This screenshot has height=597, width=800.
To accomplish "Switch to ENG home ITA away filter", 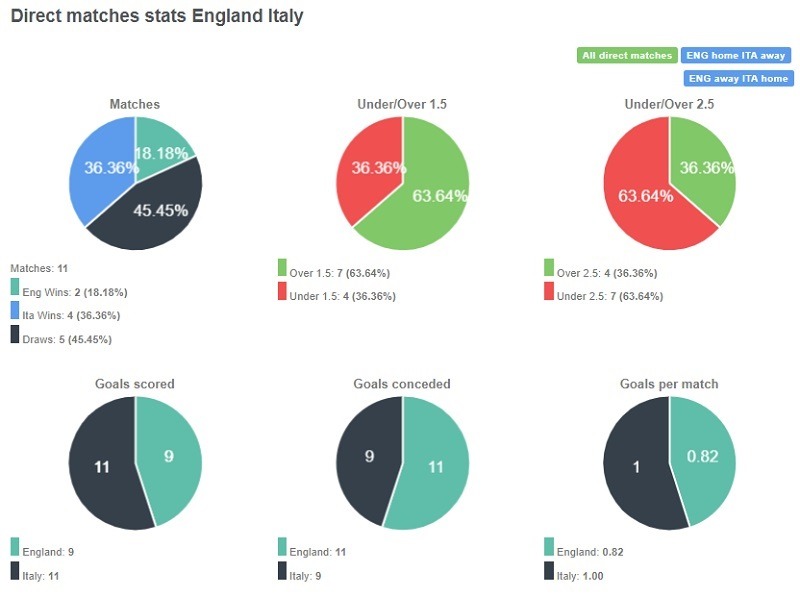I will point(737,56).
